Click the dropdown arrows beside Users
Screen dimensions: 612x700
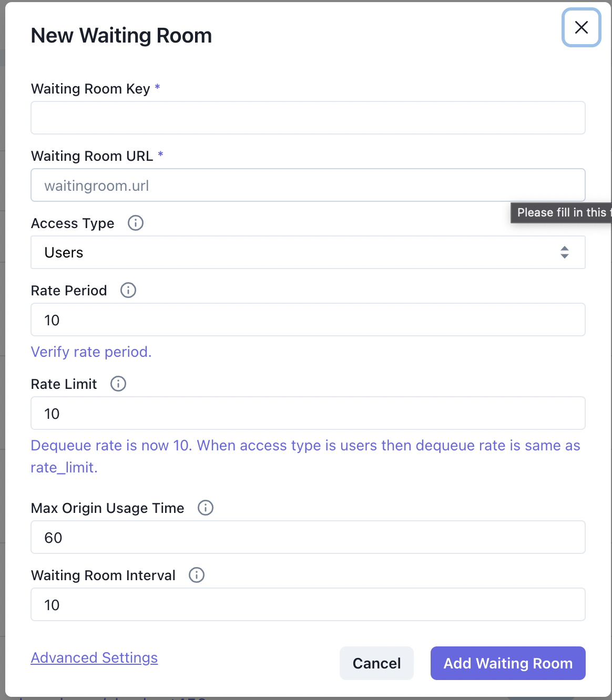click(x=565, y=252)
